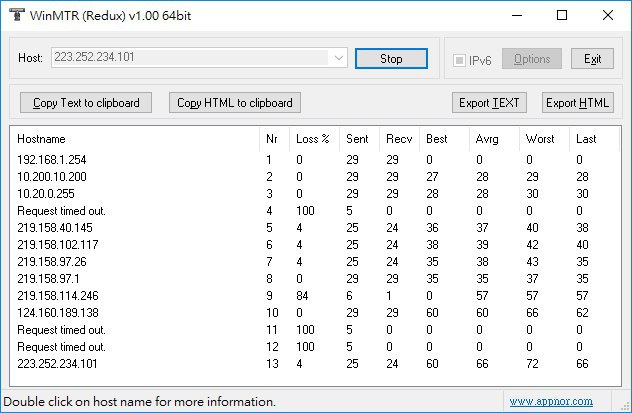
Task: Click Export TEXT button
Action: [489, 102]
